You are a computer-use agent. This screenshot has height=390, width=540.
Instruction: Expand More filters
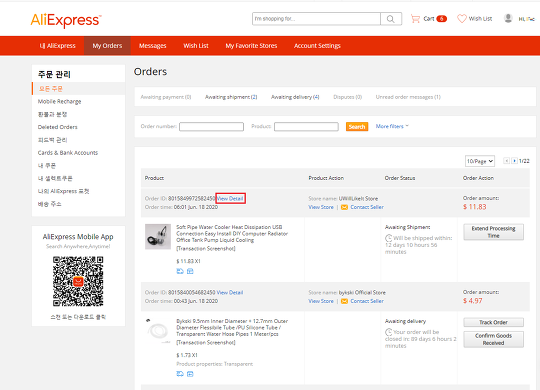pos(392,126)
